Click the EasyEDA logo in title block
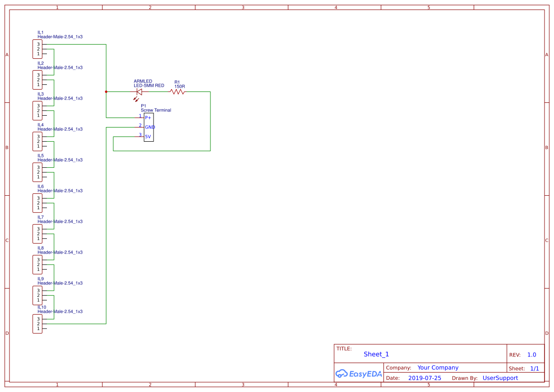Screen dimensions: 554x392 359,374
